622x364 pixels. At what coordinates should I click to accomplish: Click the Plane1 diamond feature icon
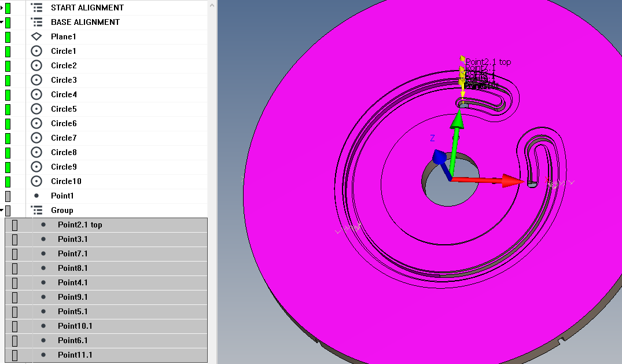[x=36, y=36]
